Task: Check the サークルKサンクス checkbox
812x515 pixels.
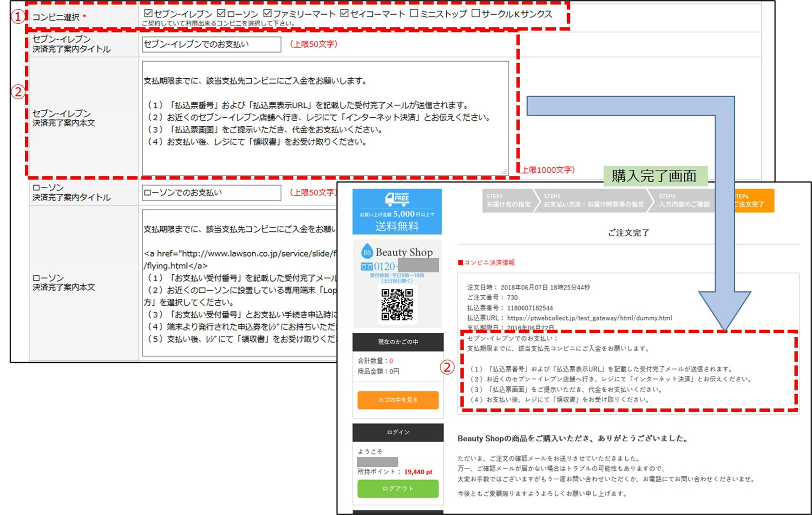Action: pyautogui.click(x=476, y=13)
